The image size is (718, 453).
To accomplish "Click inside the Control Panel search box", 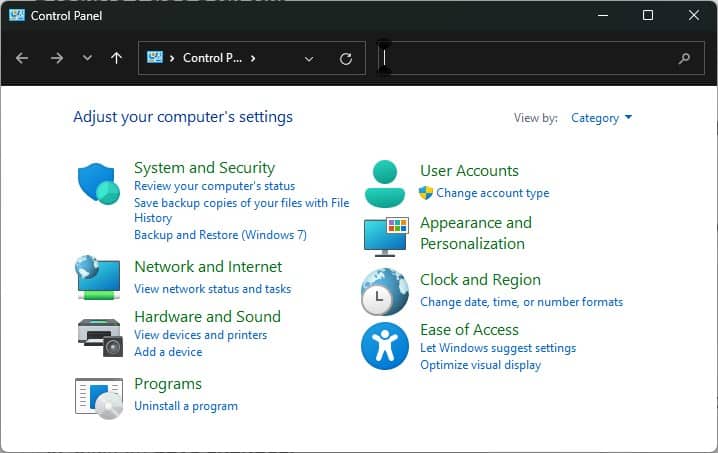I will click(541, 58).
